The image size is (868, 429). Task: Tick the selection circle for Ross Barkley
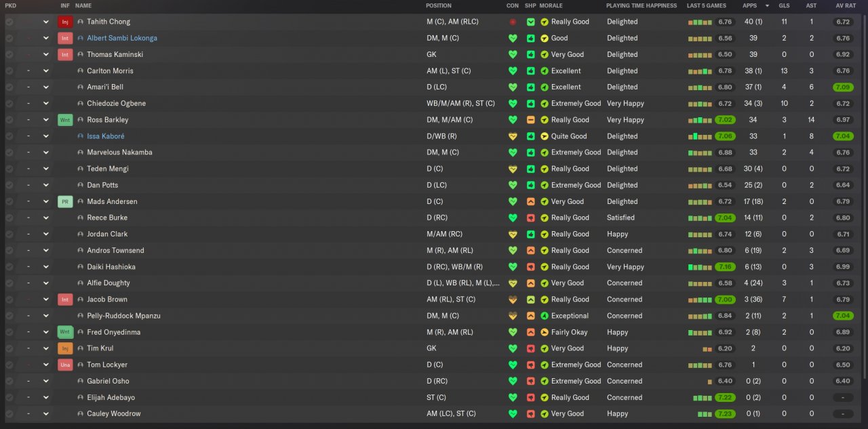click(9, 120)
